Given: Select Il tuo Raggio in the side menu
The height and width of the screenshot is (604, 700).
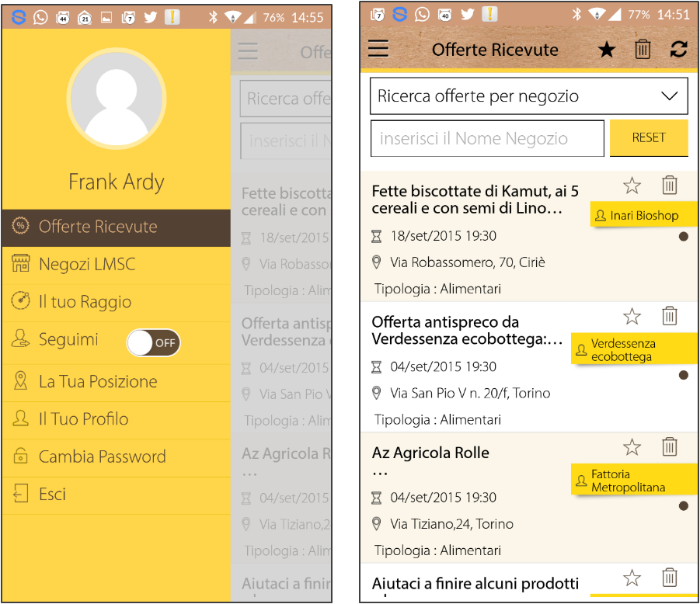Looking at the screenshot, I should (x=84, y=302).
